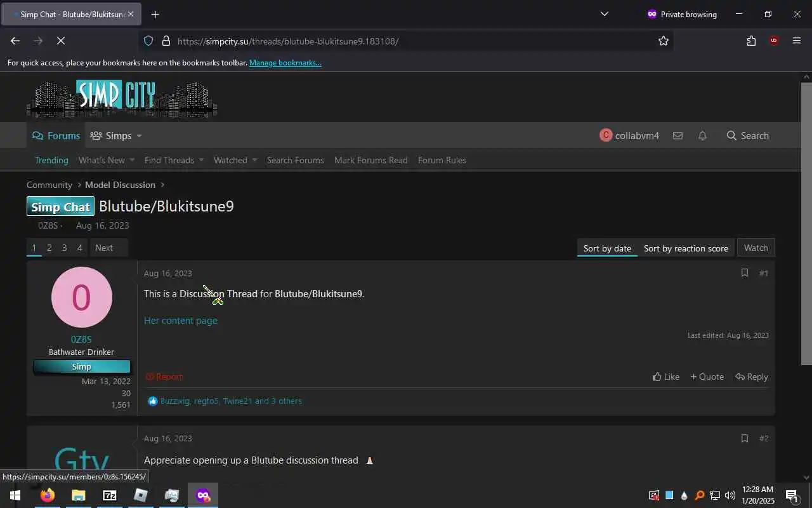
Task: Click 0Z8S avatar circle
Action: [82, 297]
